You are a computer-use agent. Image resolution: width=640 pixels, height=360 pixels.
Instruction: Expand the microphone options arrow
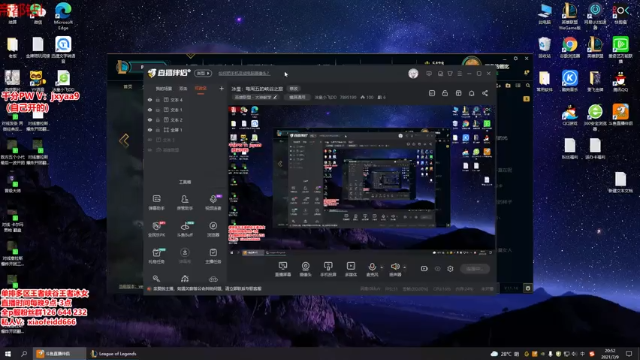(382, 267)
